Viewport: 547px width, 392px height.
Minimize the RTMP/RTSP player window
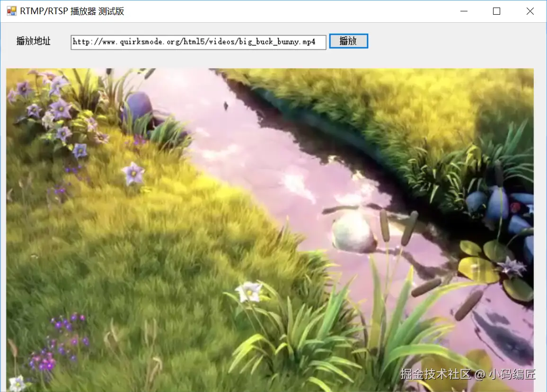tap(464, 11)
